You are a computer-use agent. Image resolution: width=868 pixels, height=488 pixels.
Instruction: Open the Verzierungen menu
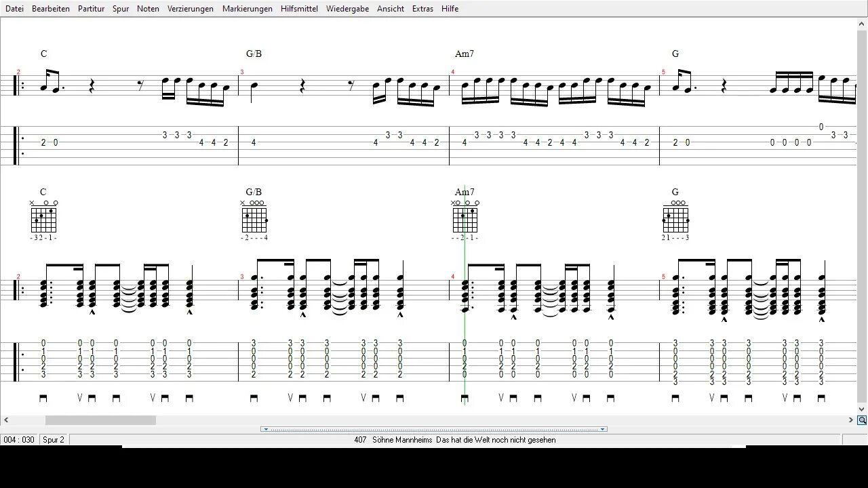point(191,9)
